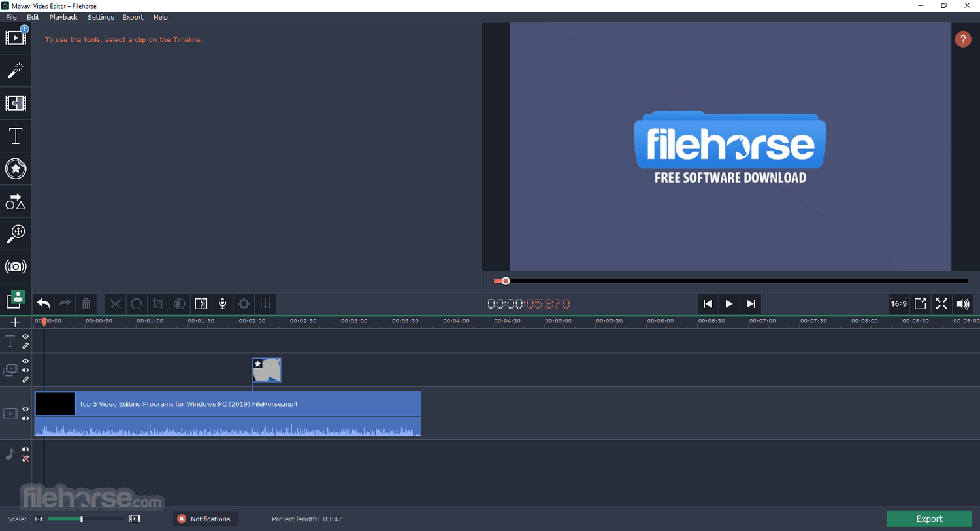The height and width of the screenshot is (531, 980).
Task: Enter full screen preview
Action: pyautogui.click(x=941, y=303)
